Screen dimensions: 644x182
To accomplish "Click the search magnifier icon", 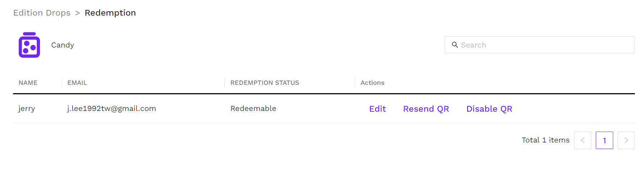I will pyautogui.click(x=455, y=45).
